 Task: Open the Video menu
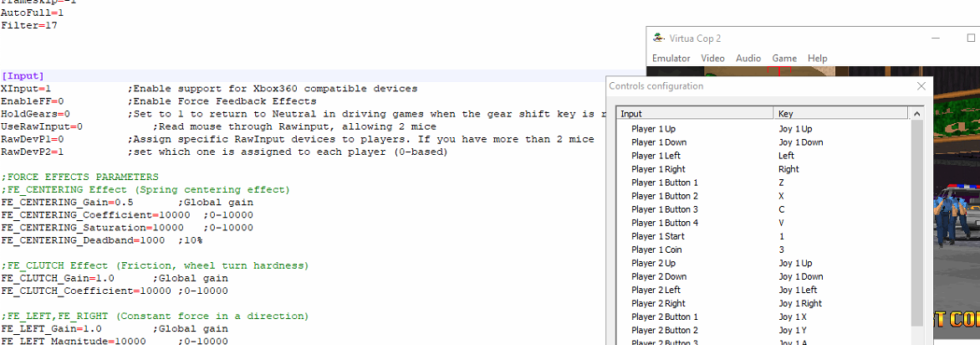(712, 59)
